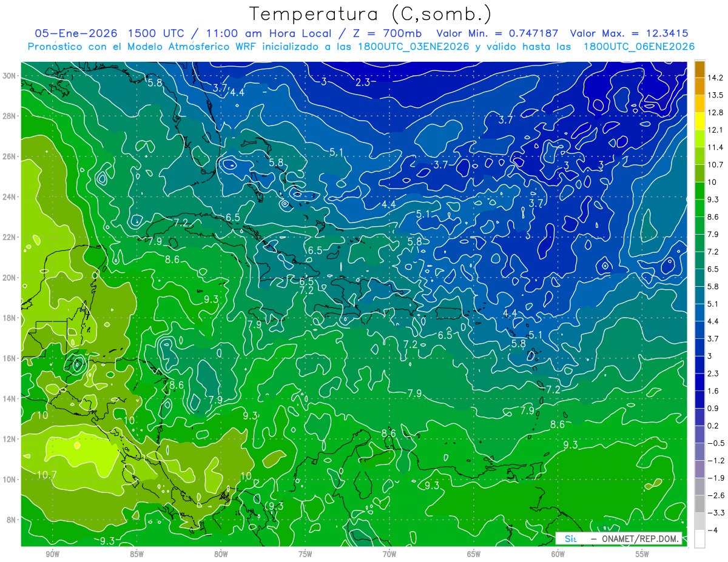Click the colorbar label "0.2"

point(713,426)
